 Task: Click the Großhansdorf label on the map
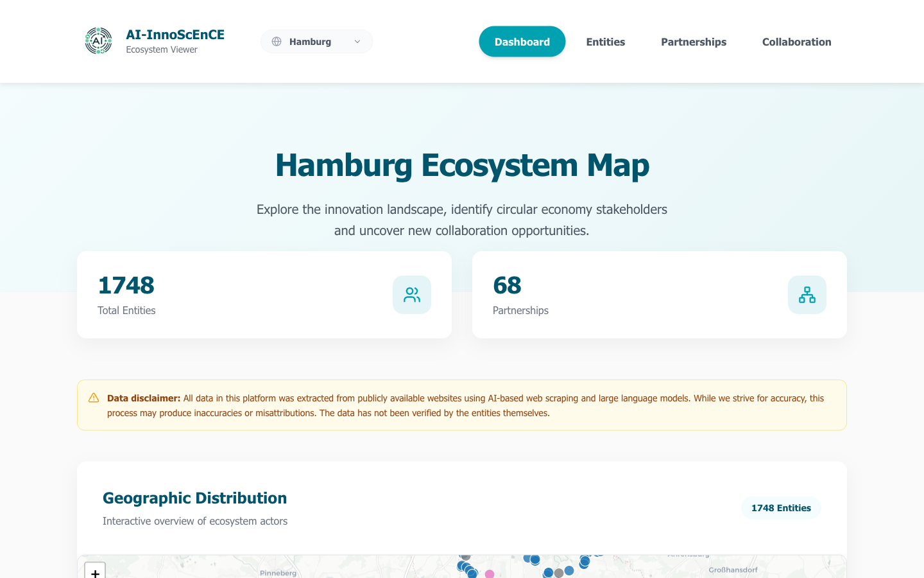tap(733, 570)
